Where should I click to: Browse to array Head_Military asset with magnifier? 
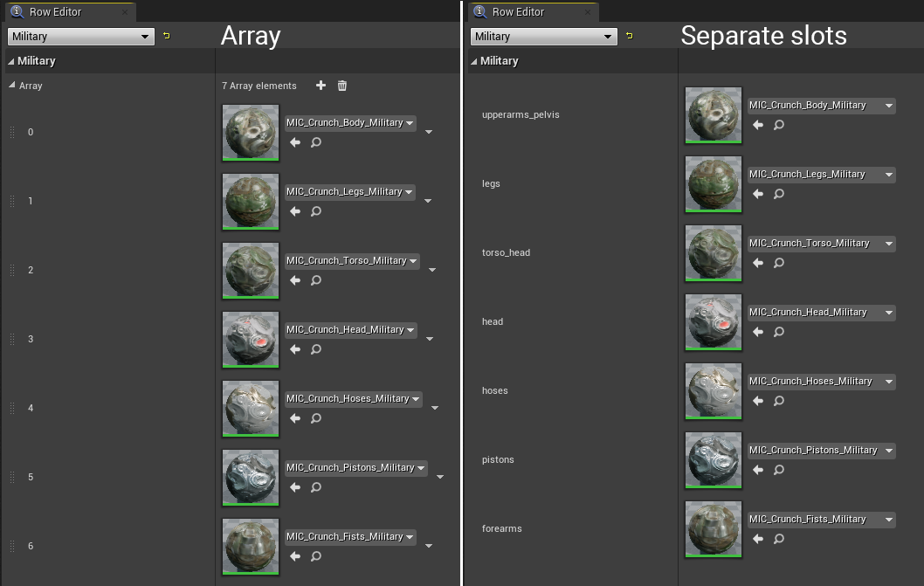click(316, 349)
